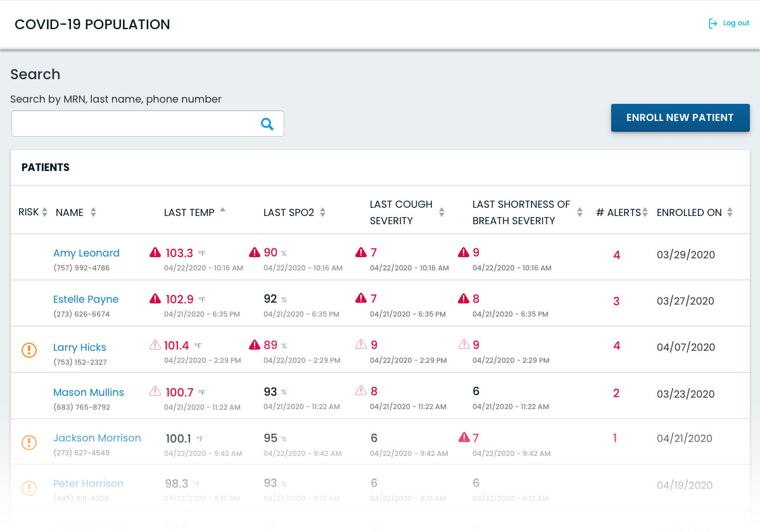Click the Patients panel heading

(x=46, y=168)
